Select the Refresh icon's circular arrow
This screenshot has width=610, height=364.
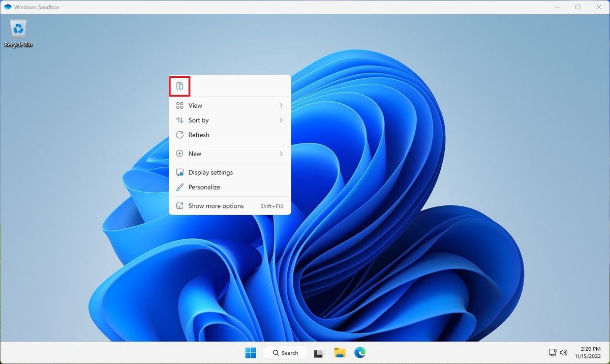[x=179, y=135]
